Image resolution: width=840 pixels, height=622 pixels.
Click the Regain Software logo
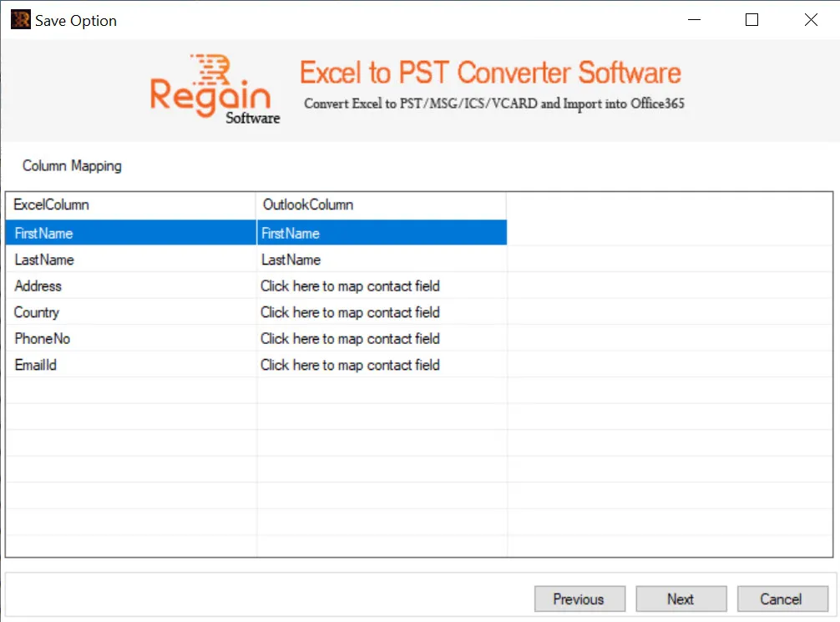pyautogui.click(x=215, y=89)
